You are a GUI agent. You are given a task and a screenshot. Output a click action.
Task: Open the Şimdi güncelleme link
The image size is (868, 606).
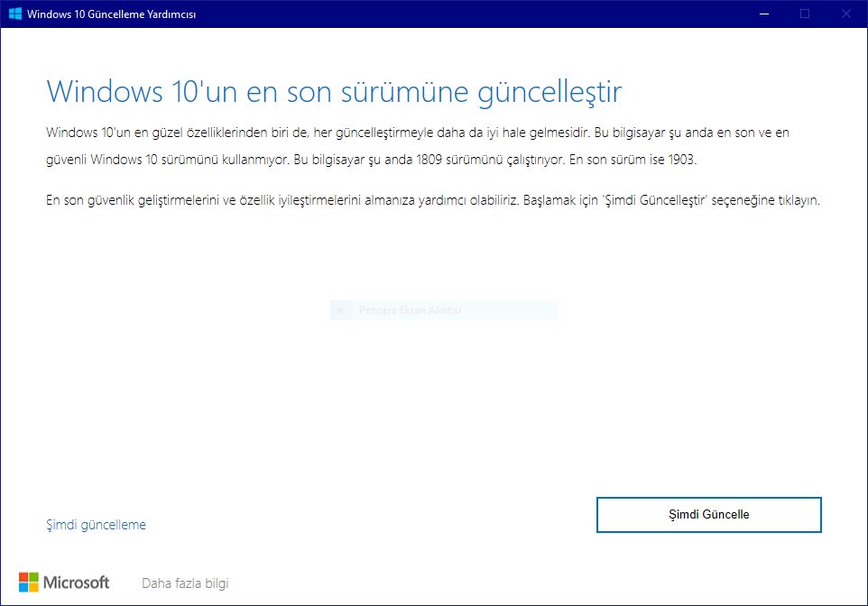coord(96,525)
